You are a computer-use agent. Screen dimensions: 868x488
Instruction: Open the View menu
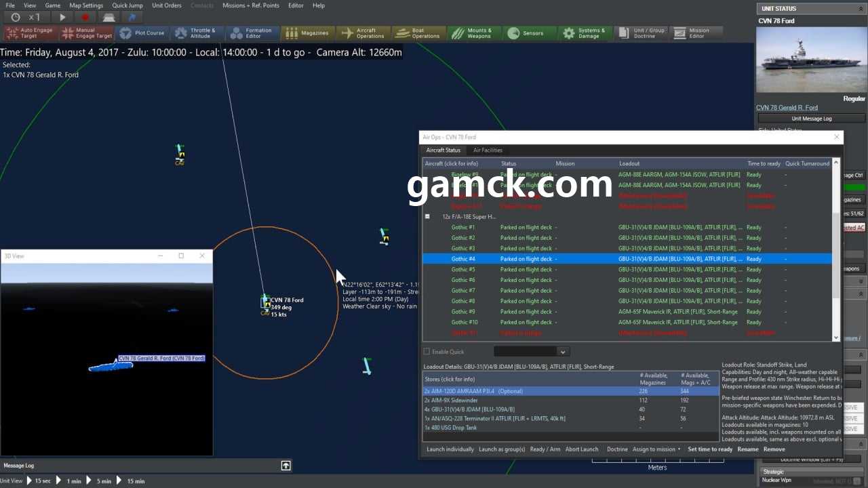pos(30,5)
